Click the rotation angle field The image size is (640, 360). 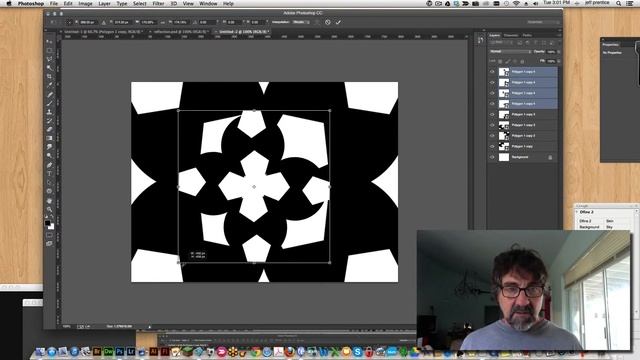pos(207,22)
